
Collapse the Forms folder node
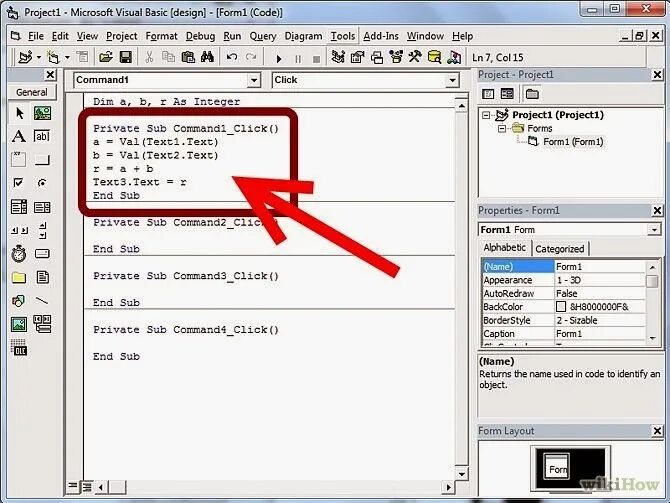coord(502,129)
